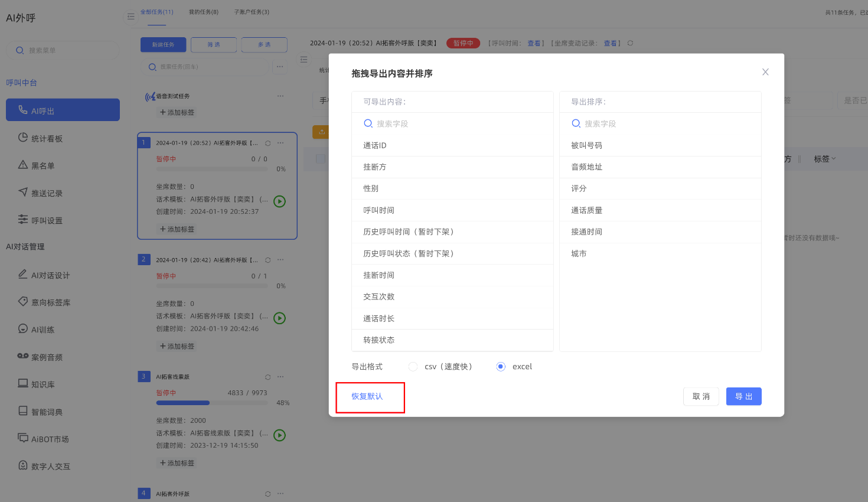
Task: Switch to the 子账户任务(3) tab
Action: [x=252, y=12]
